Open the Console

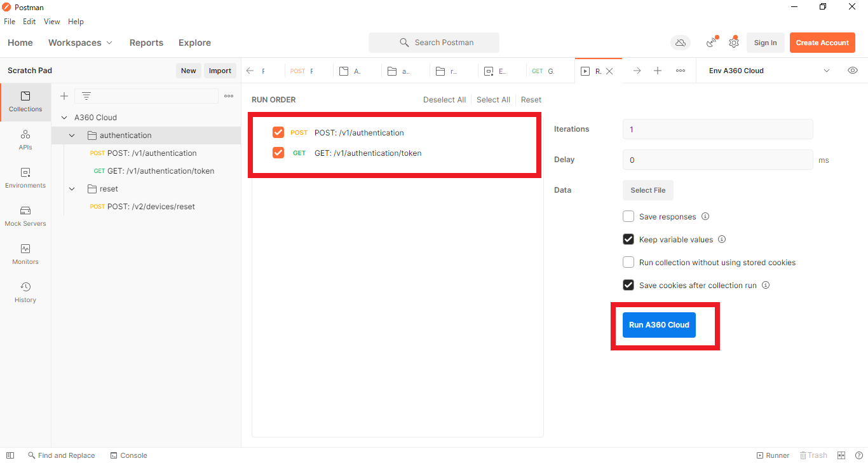click(128, 455)
